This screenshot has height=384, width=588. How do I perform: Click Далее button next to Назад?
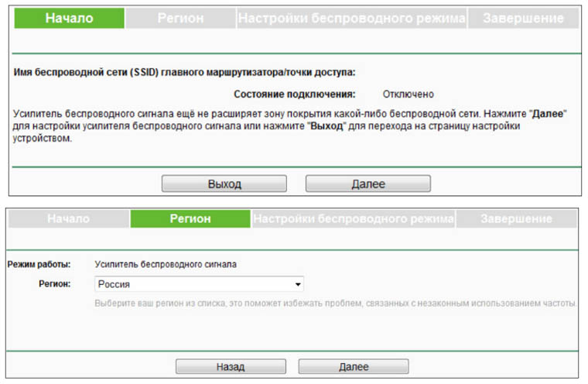click(x=354, y=367)
